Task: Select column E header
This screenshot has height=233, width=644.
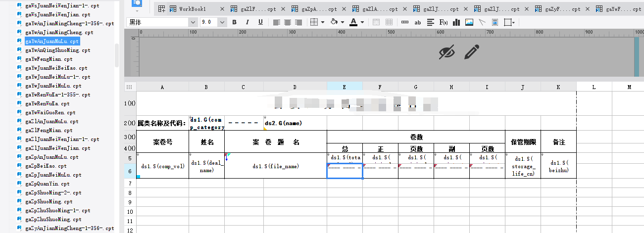Action: (x=345, y=87)
